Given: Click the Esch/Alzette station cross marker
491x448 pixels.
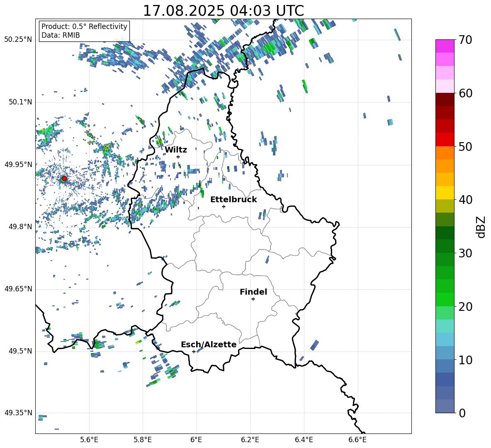Looking at the screenshot, I should coord(194,351).
